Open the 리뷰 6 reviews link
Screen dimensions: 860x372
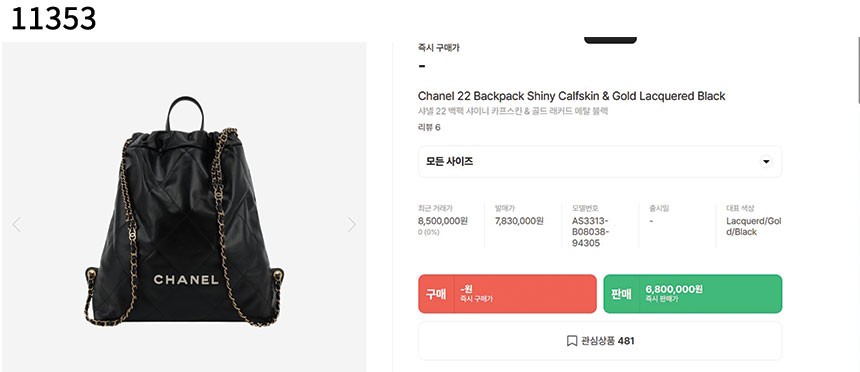[429, 128]
